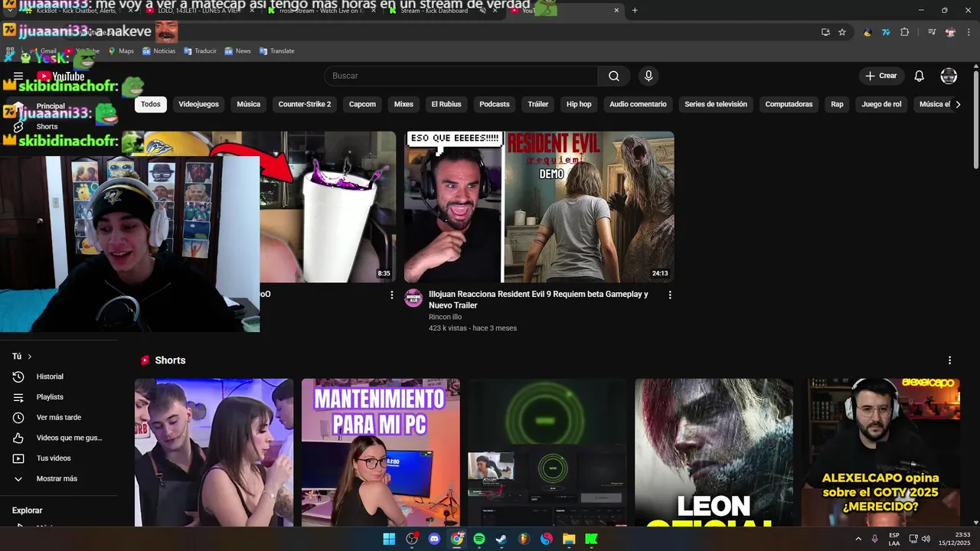Play the Resident Evil Requiem demo thumbnail
980x551 pixels.
tap(539, 207)
